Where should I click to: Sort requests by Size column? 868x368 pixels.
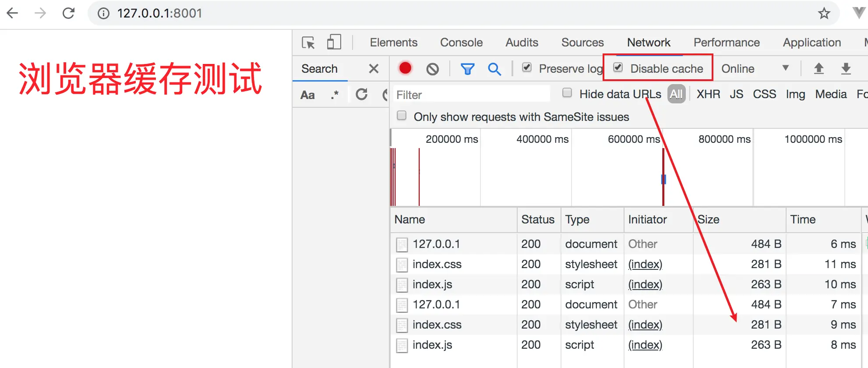pos(739,219)
